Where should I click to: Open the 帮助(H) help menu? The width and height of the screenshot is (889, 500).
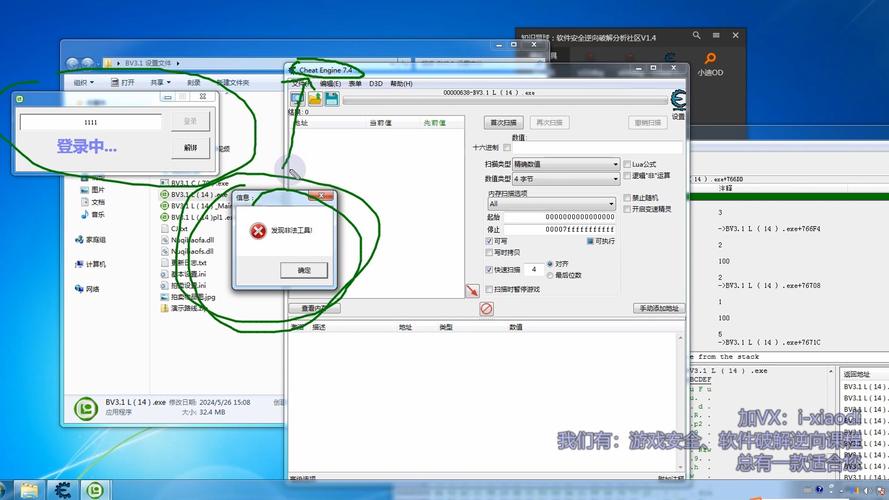(x=401, y=84)
